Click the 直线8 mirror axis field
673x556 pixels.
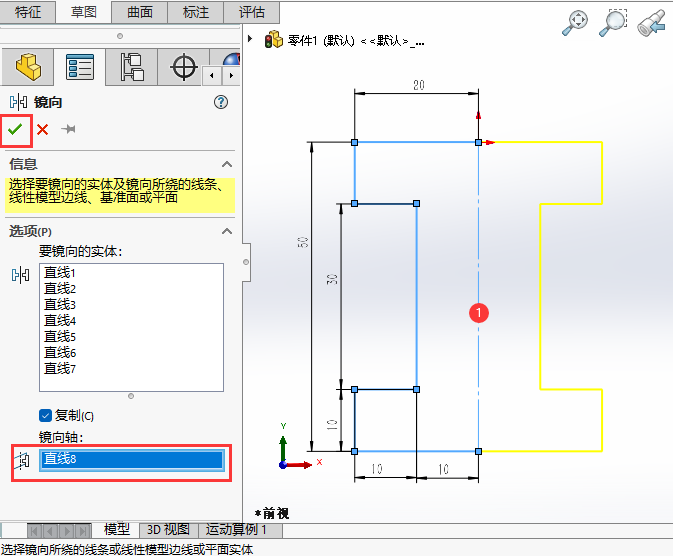point(131,459)
